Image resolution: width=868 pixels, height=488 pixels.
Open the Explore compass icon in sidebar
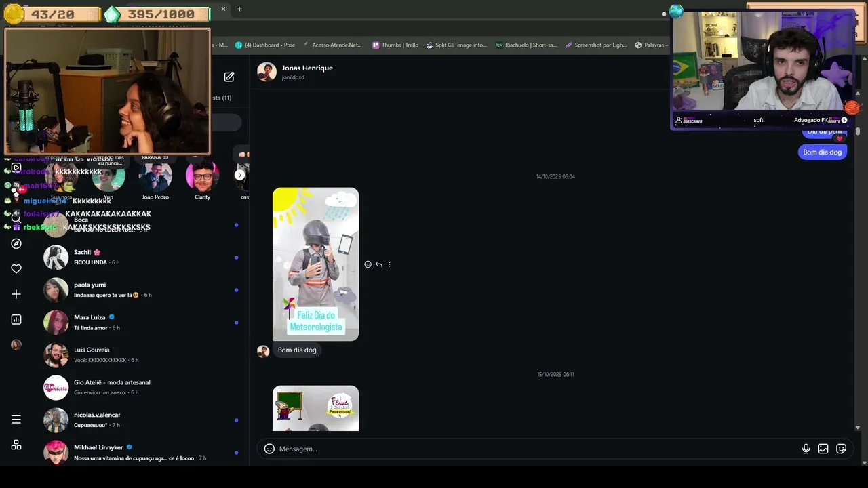(x=16, y=243)
